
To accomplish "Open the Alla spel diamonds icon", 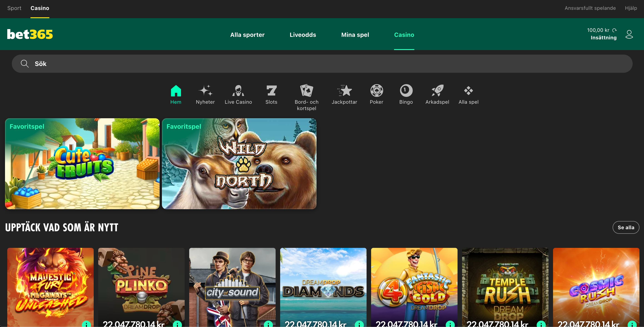I will click(468, 91).
